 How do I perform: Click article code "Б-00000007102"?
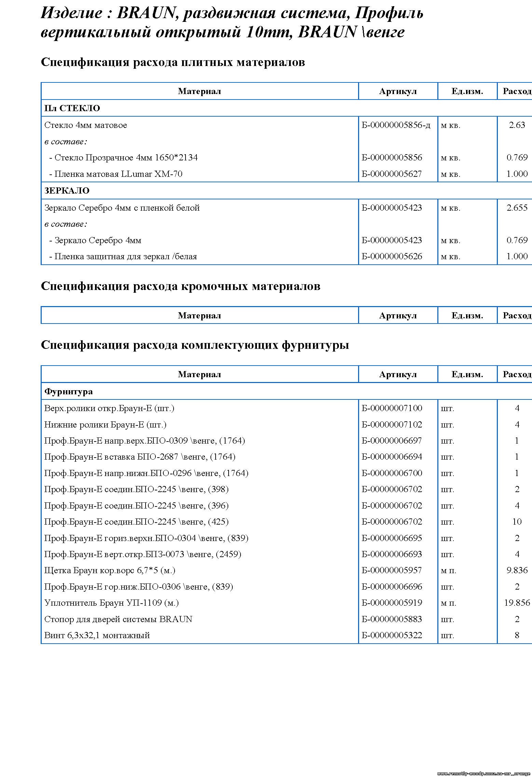pyautogui.click(x=392, y=425)
